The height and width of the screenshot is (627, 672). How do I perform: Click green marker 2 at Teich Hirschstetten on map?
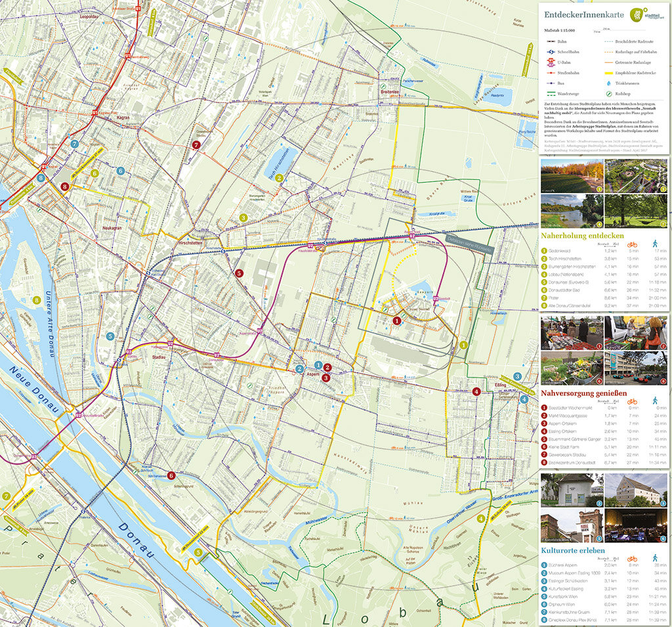coord(279,178)
